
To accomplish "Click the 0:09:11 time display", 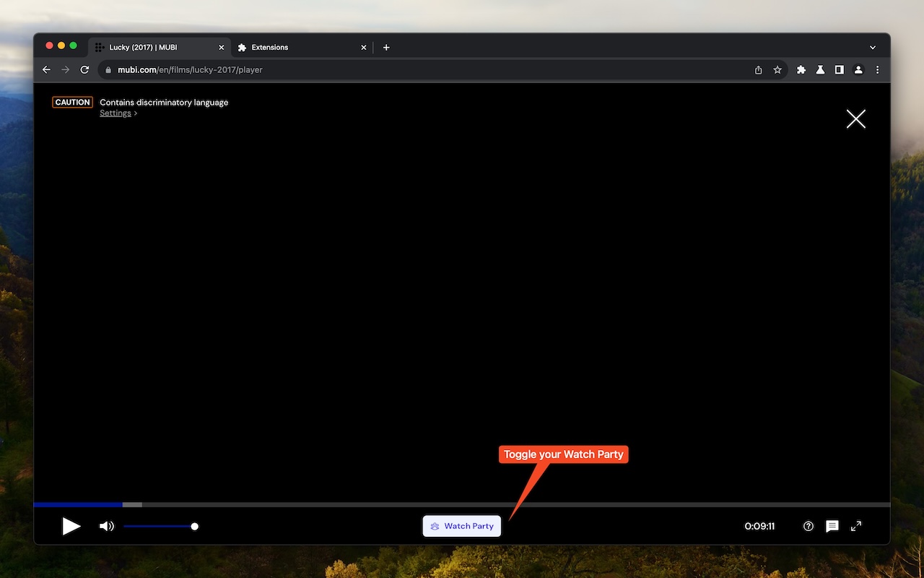I will (759, 526).
